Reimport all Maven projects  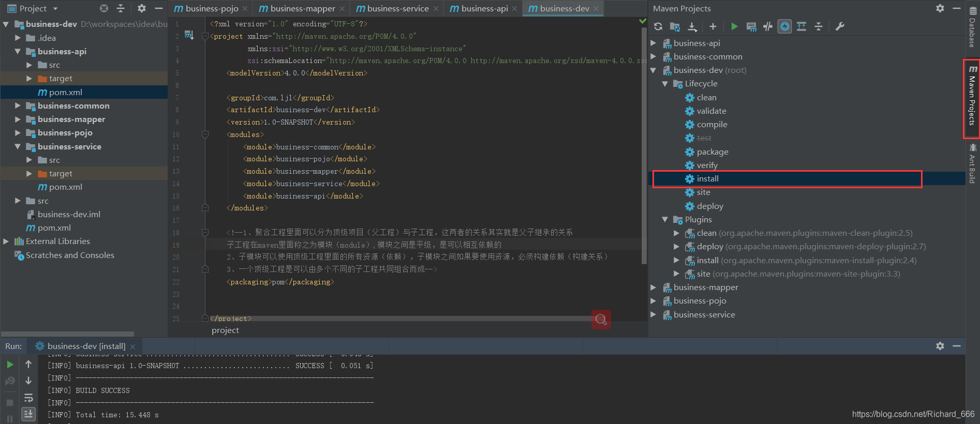pyautogui.click(x=658, y=26)
